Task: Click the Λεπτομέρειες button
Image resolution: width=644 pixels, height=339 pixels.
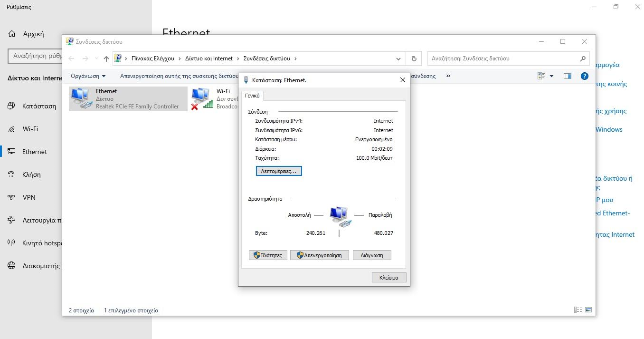Action: click(x=278, y=171)
